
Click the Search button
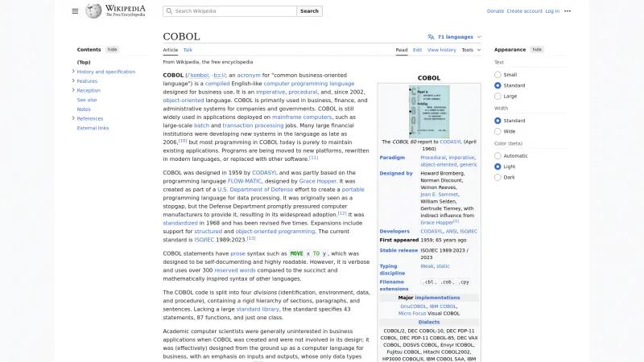pos(309,11)
